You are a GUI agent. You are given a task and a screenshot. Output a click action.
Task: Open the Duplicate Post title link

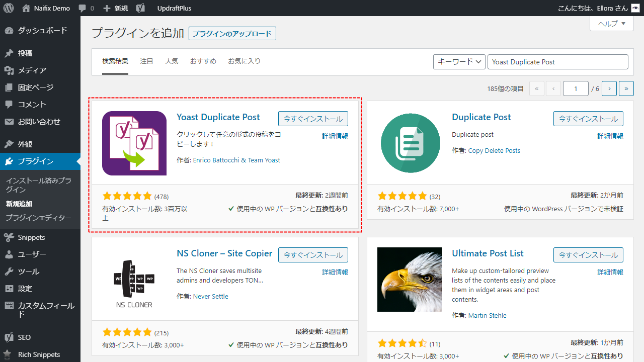tap(481, 117)
